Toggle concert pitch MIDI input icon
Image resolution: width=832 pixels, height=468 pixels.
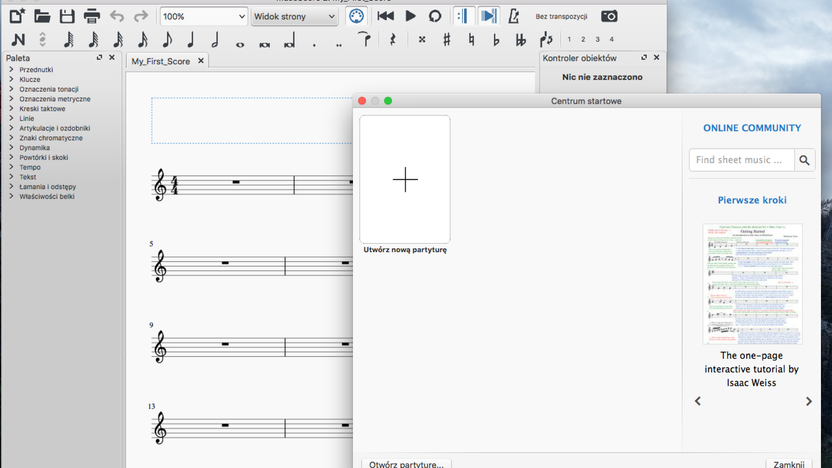pyautogui.click(x=357, y=16)
